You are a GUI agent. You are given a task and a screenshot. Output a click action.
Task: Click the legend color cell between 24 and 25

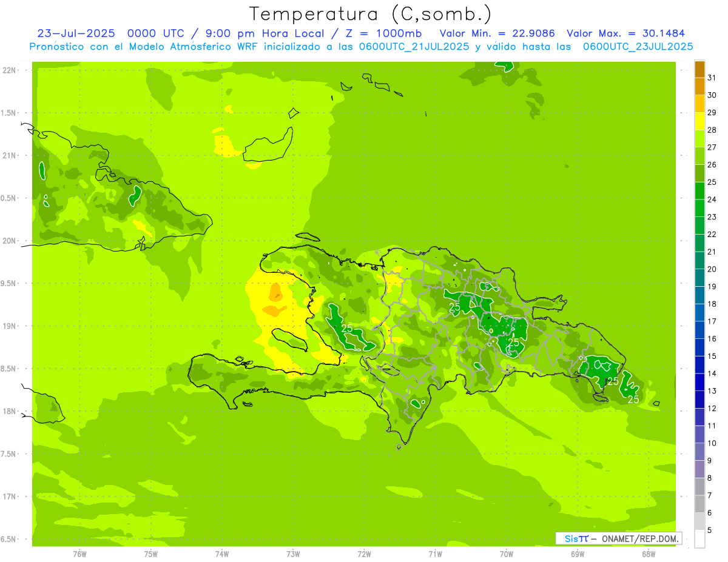[699, 191]
